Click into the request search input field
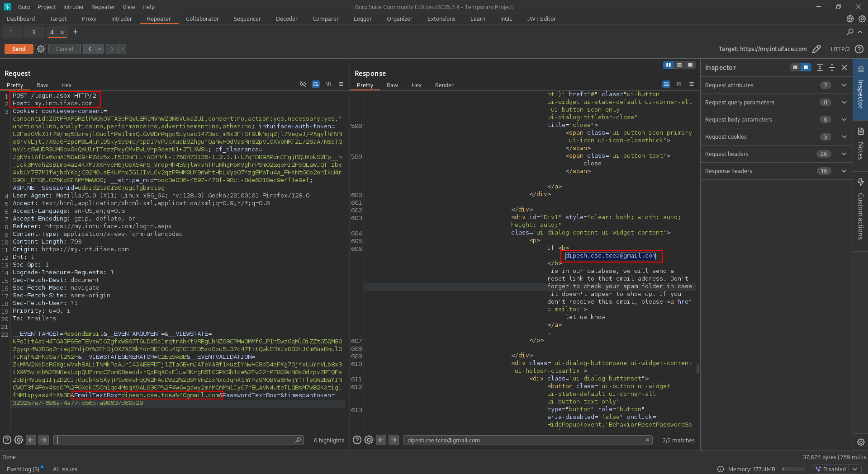The height and width of the screenshot is (474, 868). [x=175, y=440]
